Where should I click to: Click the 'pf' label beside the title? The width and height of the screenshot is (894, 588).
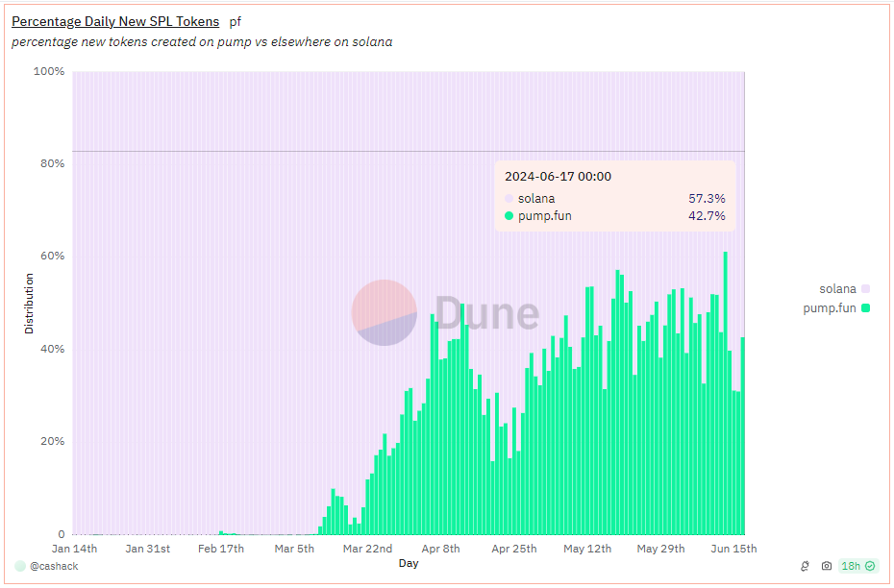pos(235,22)
